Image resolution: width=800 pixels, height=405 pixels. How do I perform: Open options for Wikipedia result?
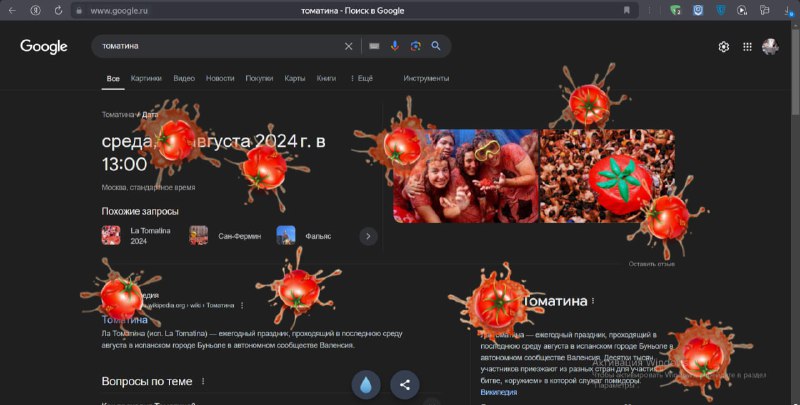242,306
